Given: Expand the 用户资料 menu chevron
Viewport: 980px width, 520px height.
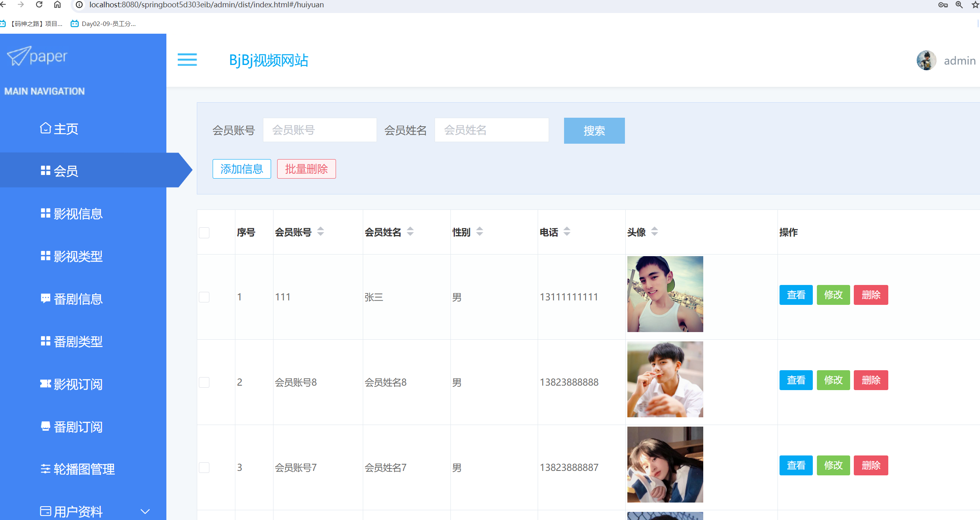Looking at the screenshot, I should coord(145,511).
